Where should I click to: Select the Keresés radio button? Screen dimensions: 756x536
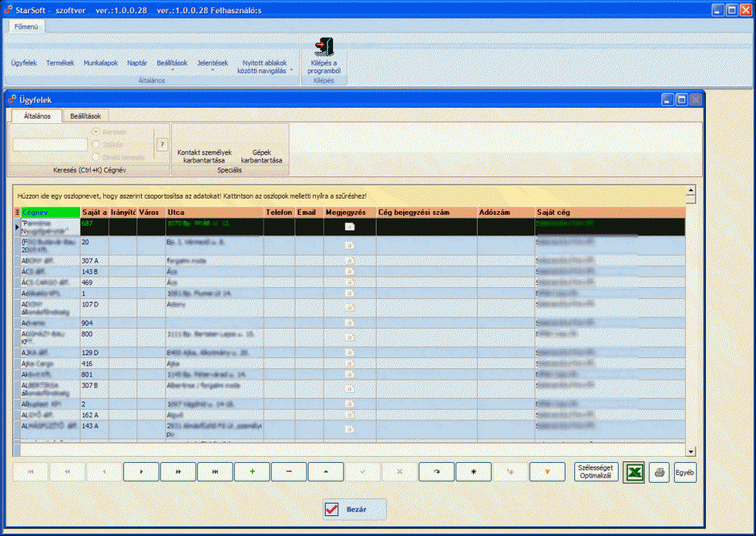click(x=96, y=131)
